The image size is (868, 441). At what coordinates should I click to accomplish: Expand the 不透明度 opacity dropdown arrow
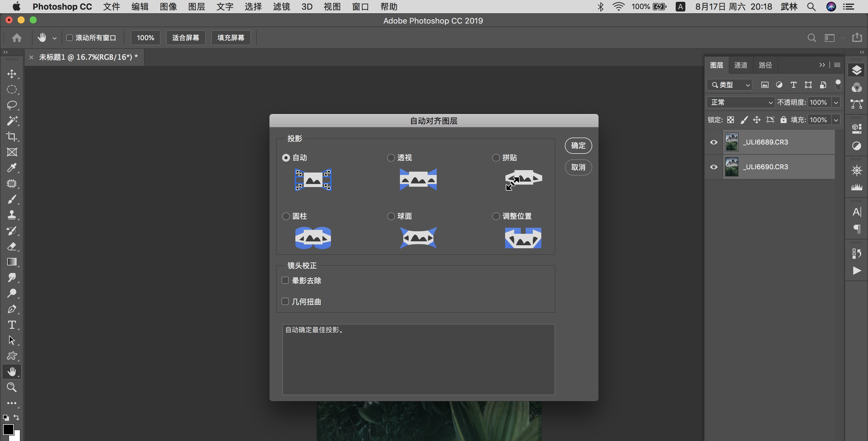[836, 103]
